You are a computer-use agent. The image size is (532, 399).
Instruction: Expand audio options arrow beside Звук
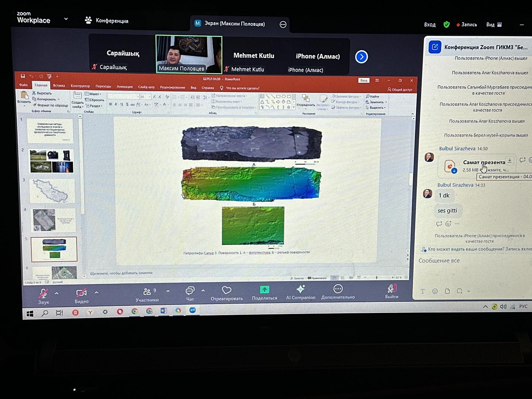coord(57,293)
